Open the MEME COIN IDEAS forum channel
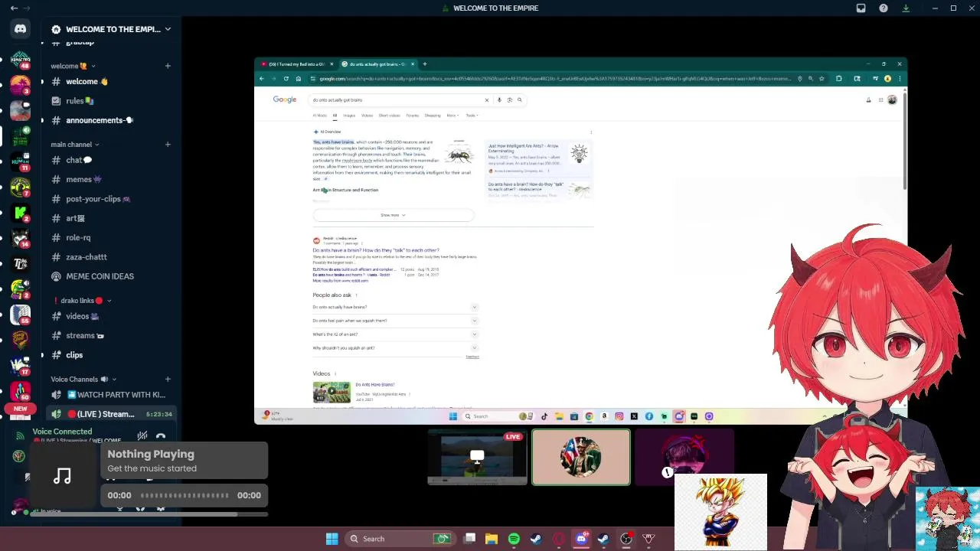This screenshot has width=980, height=551. [x=111, y=276]
